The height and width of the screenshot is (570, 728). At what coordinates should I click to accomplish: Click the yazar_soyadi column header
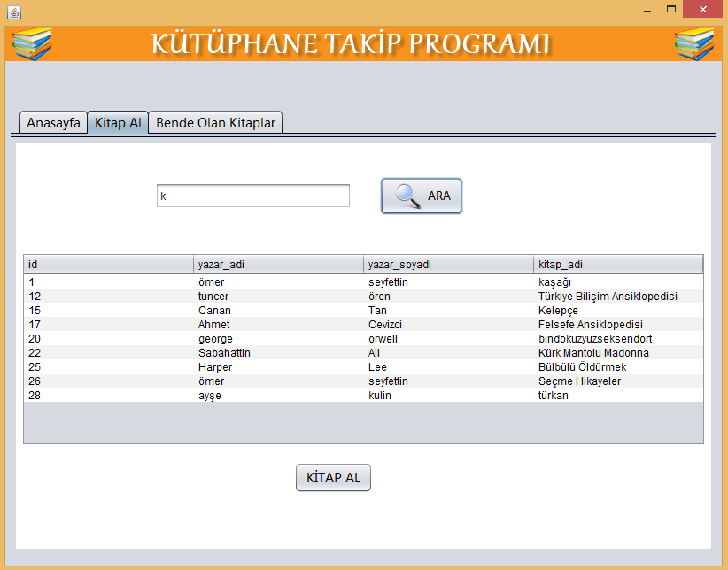pos(448,265)
